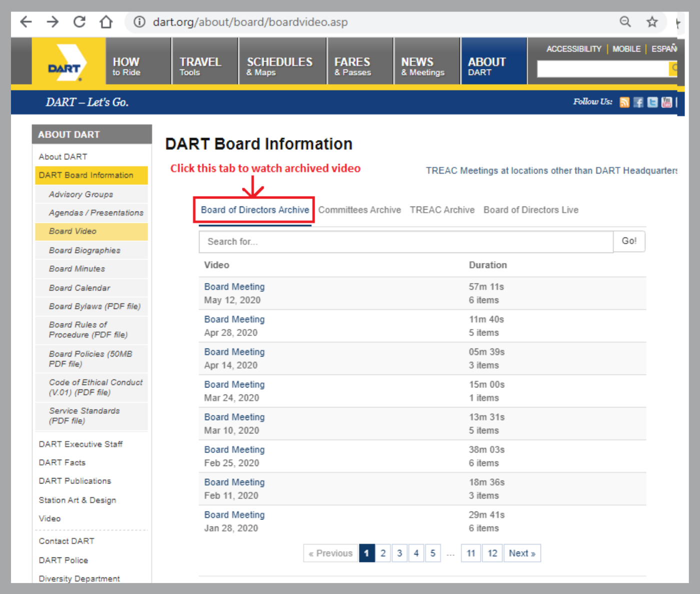Image resolution: width=700 pixels, height=594 pixels.
Task: Open the Mar 10, 2020 Board Meeting video
Action: pos(234,417)
